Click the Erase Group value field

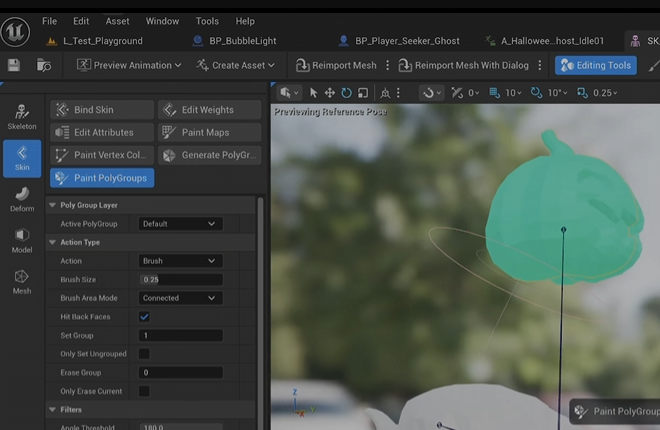[x=181, y=372]
